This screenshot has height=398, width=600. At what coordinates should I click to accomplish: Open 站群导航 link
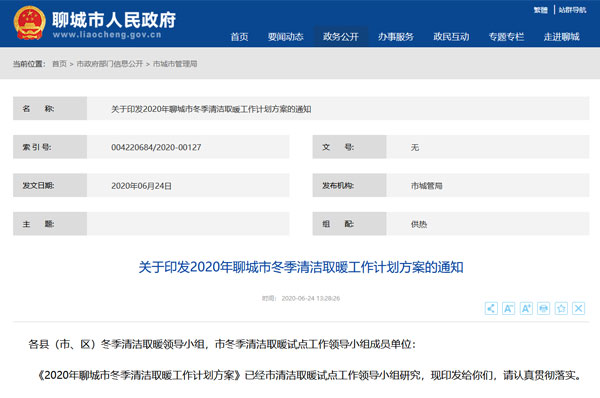pos(572,10)
